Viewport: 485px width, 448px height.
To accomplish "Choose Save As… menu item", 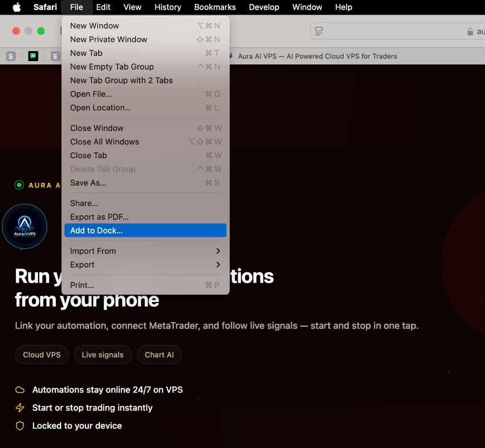I will coord(145,183).
